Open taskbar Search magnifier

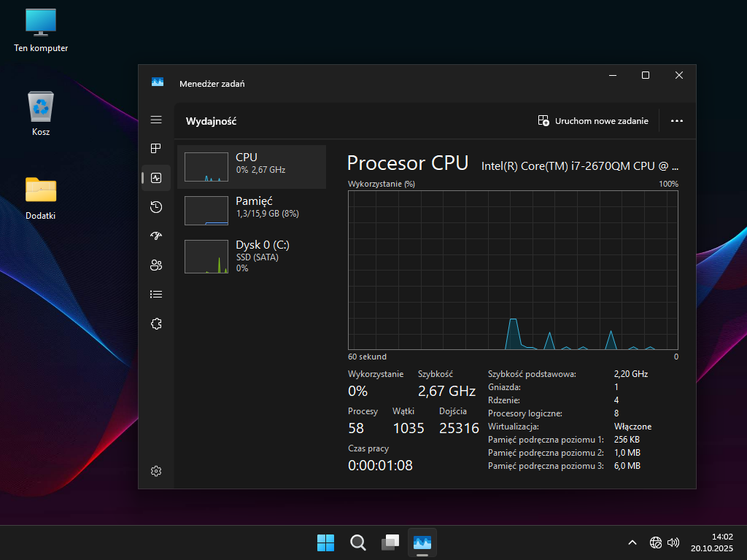point(358,542)
